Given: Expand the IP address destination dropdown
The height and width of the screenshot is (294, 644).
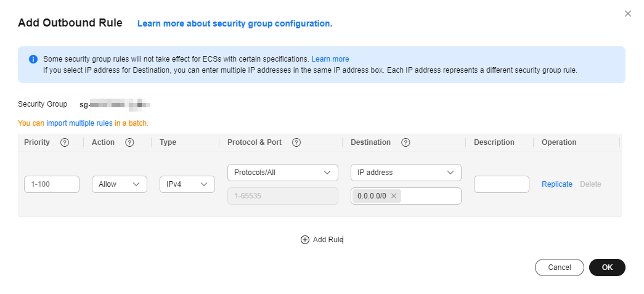Looking at the screenshot, I should 406,173.
